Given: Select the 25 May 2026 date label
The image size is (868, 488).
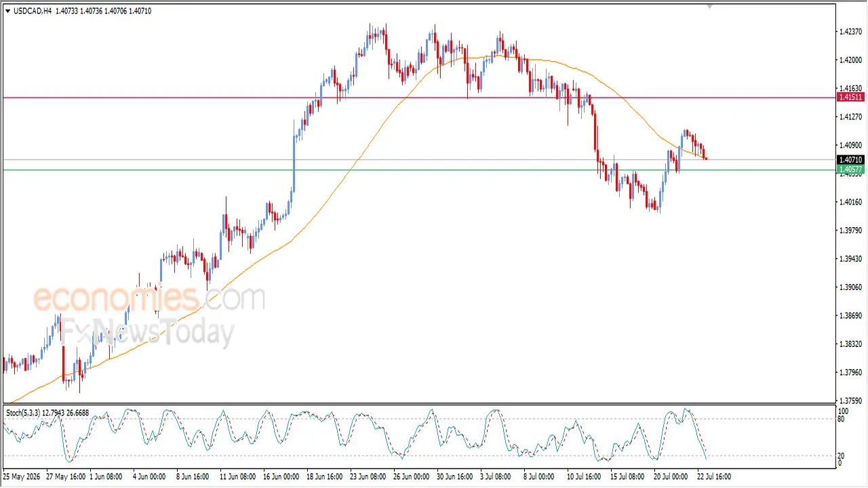Looking at the screenshot, I should [x=22, y=476].
